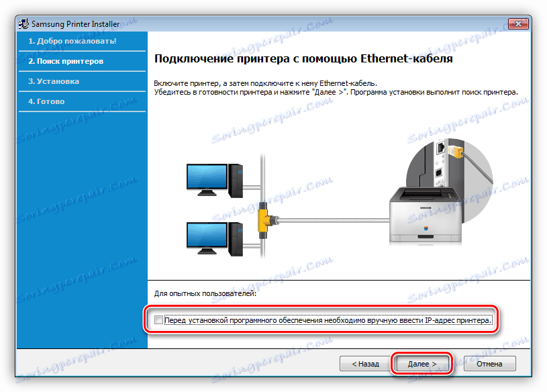Click the Samsung printer illustration

426,215
